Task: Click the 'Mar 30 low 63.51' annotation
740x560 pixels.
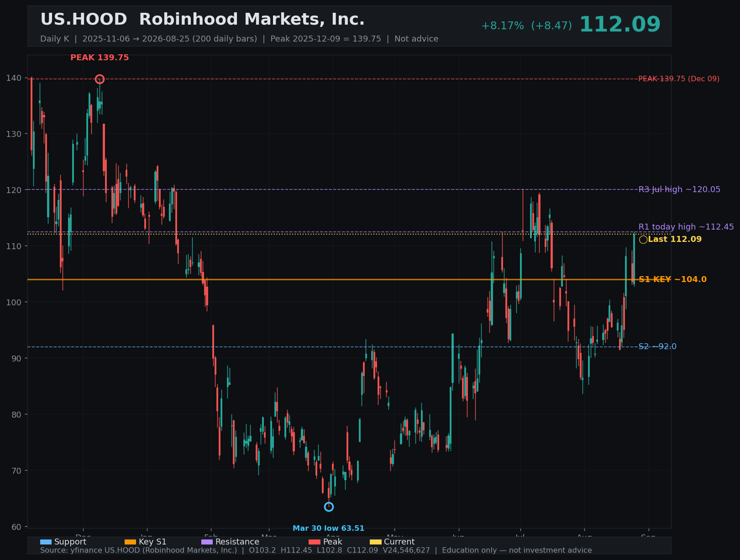Action: click(x=329, y=529)
